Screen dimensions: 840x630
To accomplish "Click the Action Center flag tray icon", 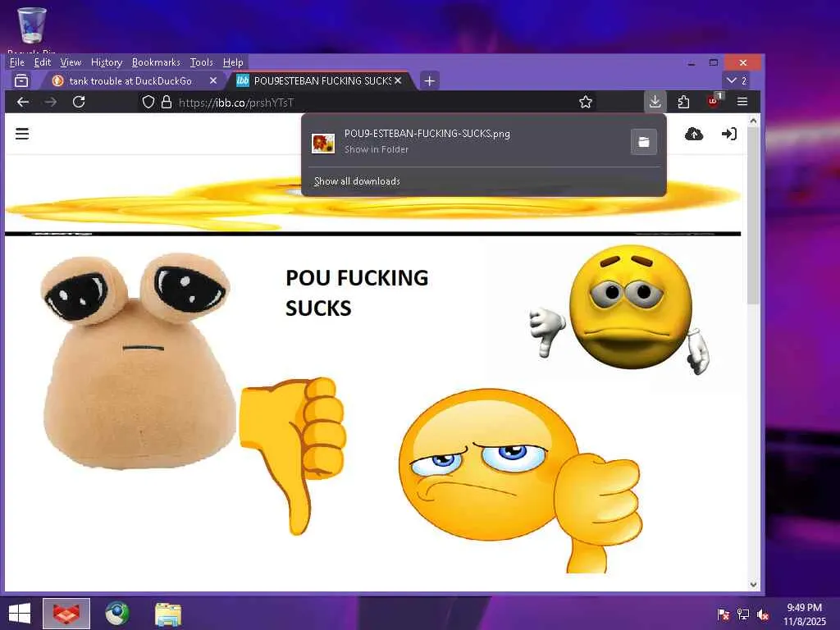I will pyautogui.click(x=723, y=614).
